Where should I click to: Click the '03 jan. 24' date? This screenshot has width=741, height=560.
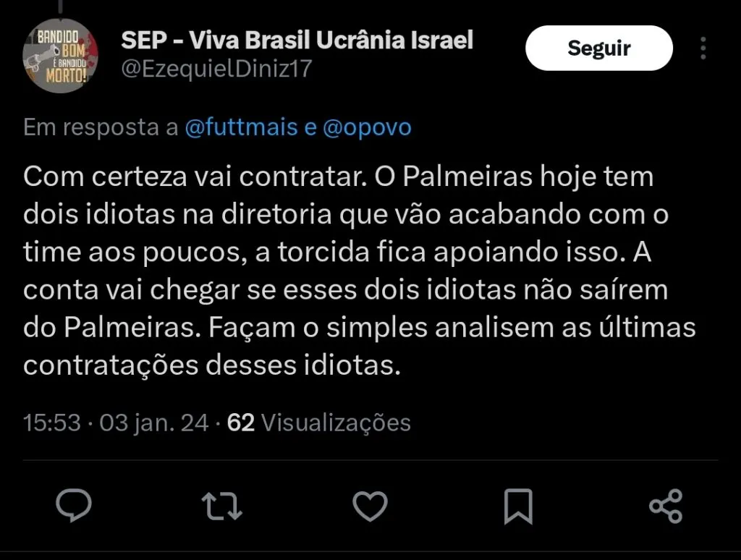[x=154, y=423]
